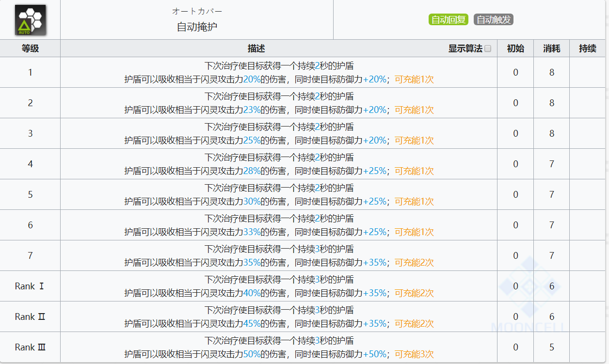The image size is (609, 364).
Task: Click the 45% attack value in Rank Ⅱ
Action: [252, 324]
